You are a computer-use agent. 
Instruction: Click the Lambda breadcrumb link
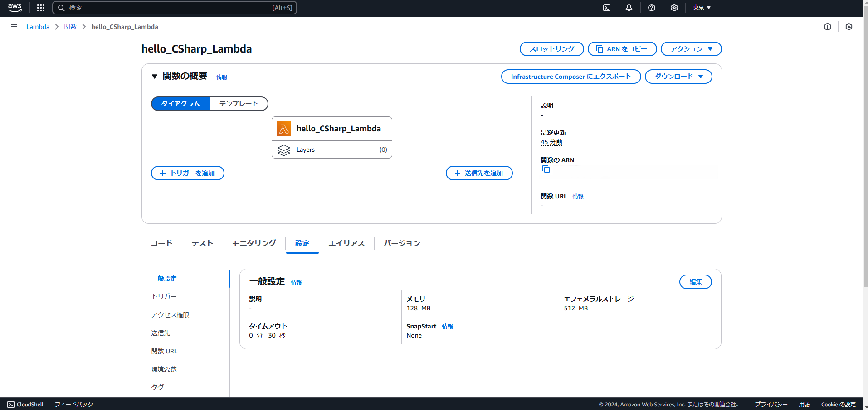38,27
